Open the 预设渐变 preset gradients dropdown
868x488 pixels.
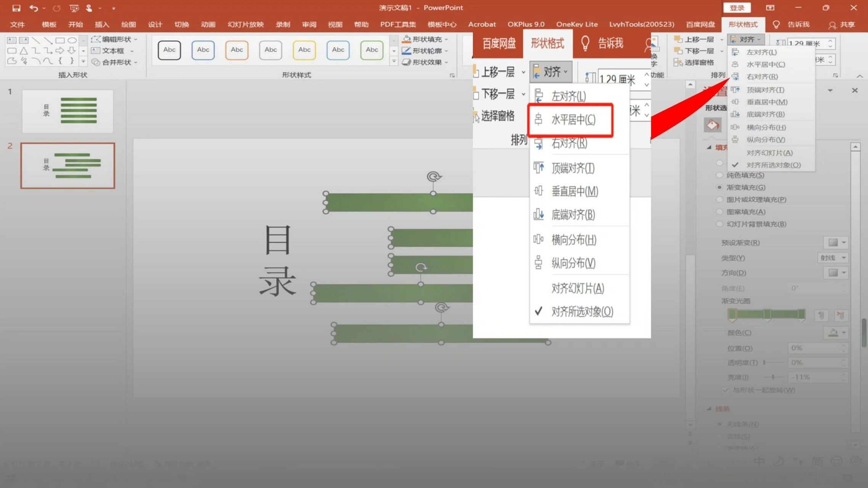[836, 242]
